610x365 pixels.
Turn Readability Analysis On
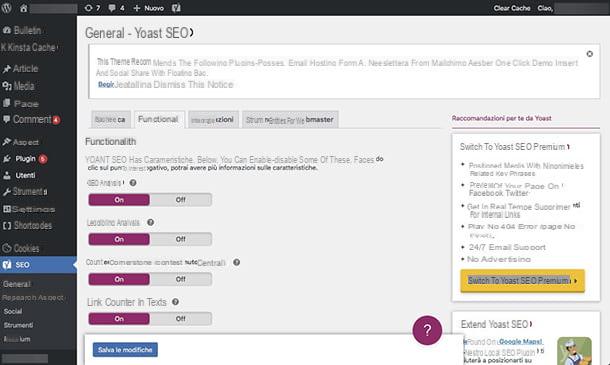119,239
